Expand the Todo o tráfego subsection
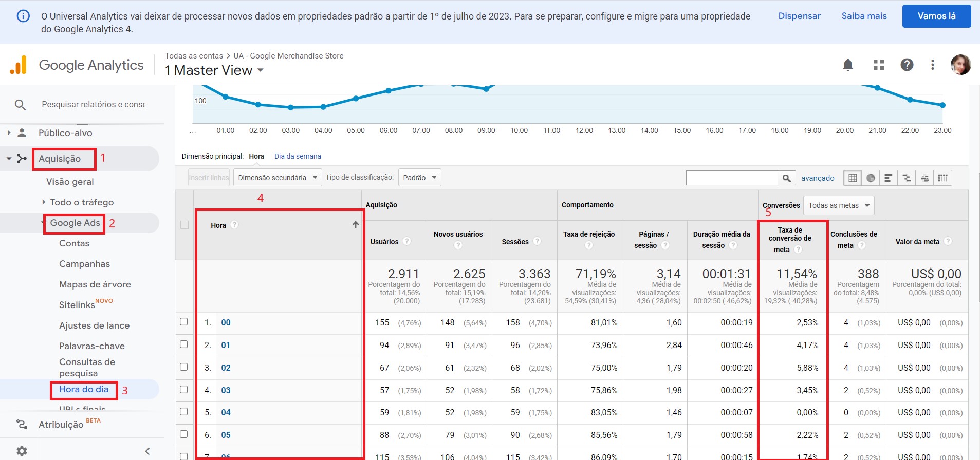 tap(44, 202)
